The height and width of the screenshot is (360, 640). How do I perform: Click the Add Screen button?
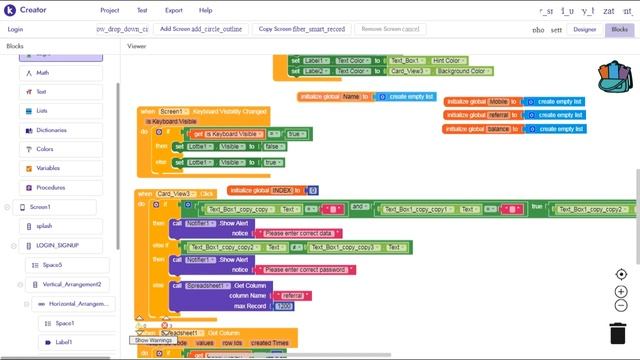(x=201, y=29)
